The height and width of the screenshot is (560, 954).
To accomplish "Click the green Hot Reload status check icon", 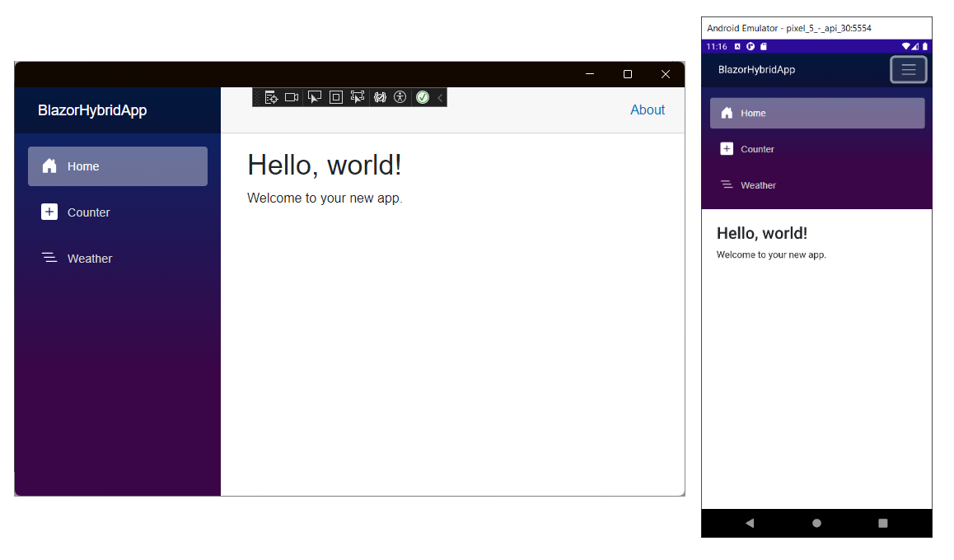I will tap(422, 96).
